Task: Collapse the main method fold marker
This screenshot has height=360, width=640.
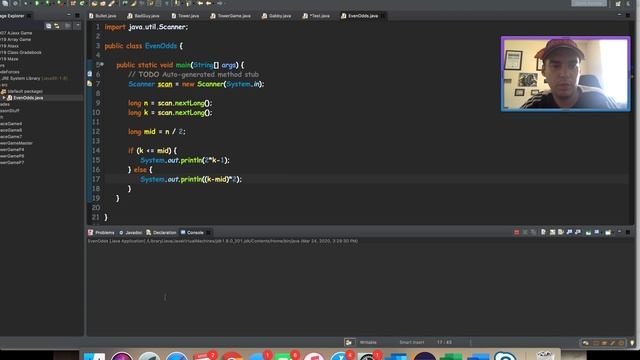Action: (x=101, y=64)
